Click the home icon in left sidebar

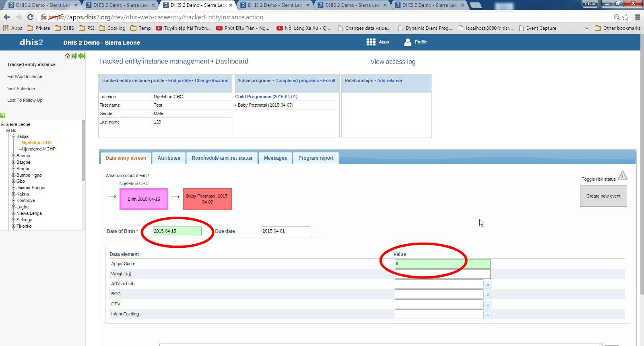(x=68, y=56)
